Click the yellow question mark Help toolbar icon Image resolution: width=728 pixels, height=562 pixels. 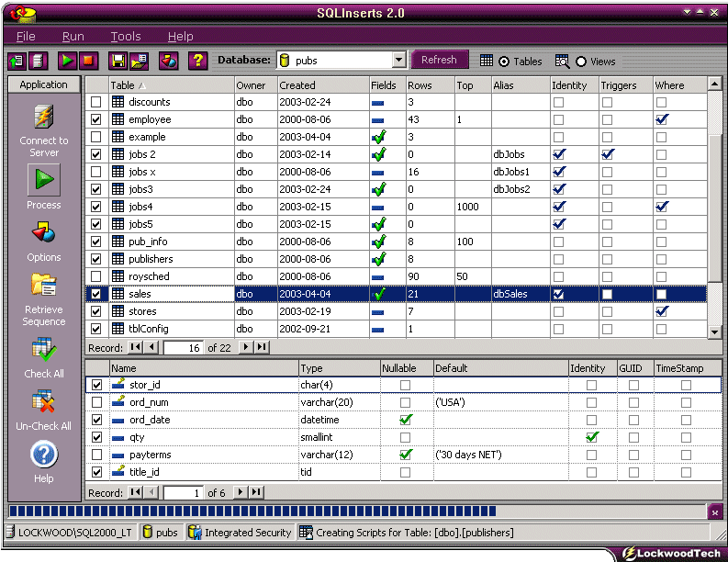pos(197,61)
